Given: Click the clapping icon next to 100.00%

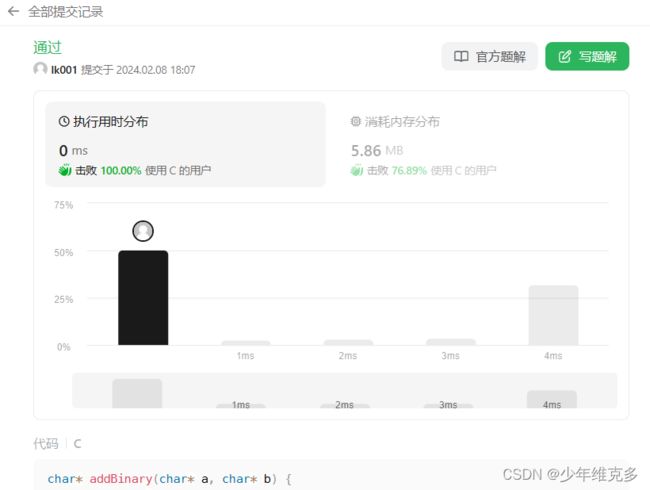Looking at the screenshot, I should click(x=65, y=170).
